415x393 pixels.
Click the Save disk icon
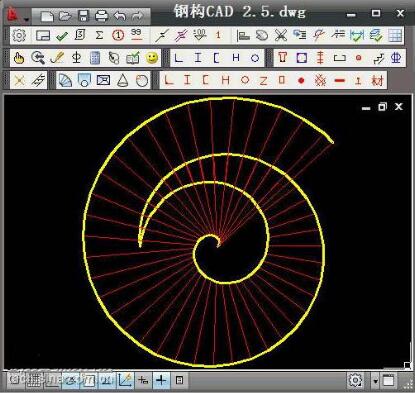pyautogui.click(x=83, y=16)
